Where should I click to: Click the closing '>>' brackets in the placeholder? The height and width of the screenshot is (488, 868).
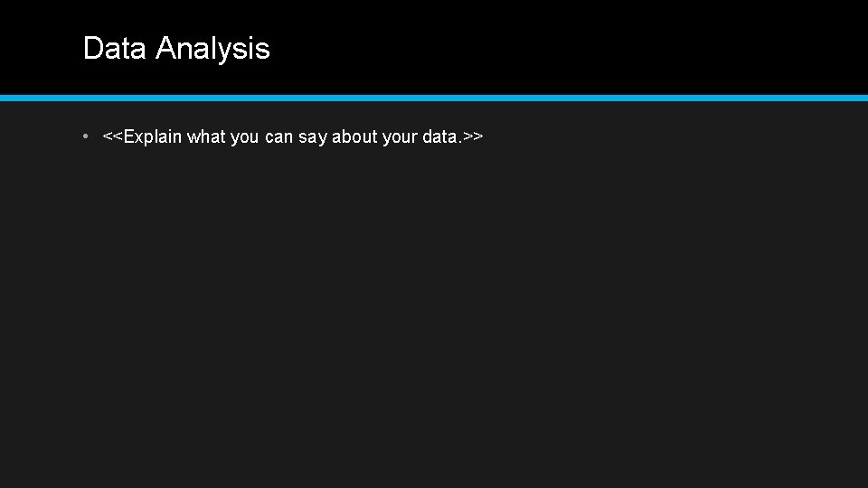(x=473, y=136)
